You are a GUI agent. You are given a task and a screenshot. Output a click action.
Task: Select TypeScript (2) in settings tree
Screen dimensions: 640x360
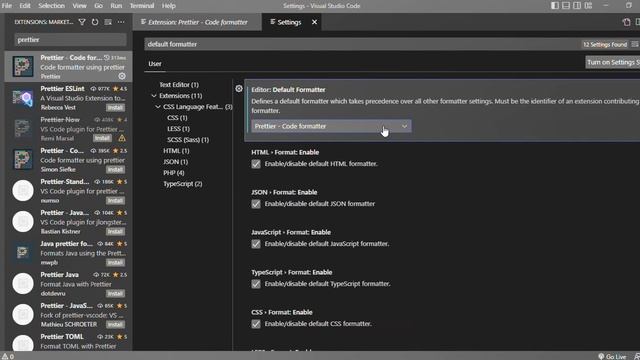[x=182, y=184]
